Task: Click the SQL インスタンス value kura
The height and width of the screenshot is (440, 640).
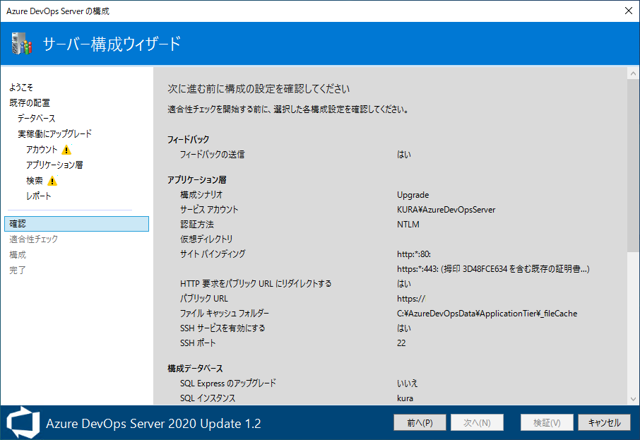Action: click(405, 398)
